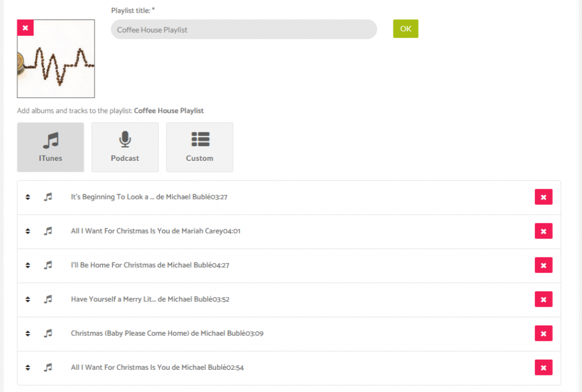Select track title It's Beginning To Look a ...

[149, 197]
